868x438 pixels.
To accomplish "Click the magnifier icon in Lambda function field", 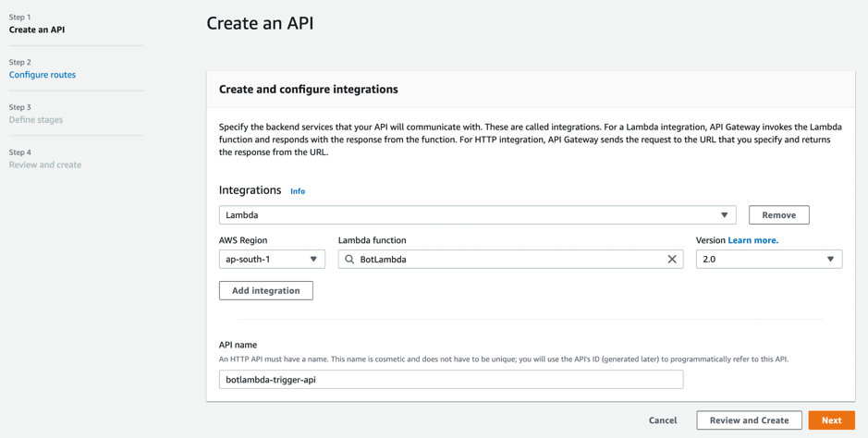I will pos(349,260).
